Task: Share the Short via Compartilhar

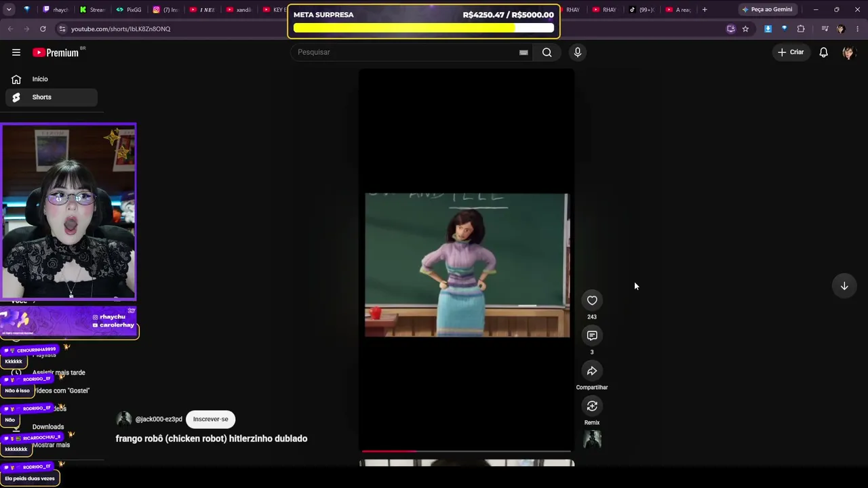Action: pos(592,371)
